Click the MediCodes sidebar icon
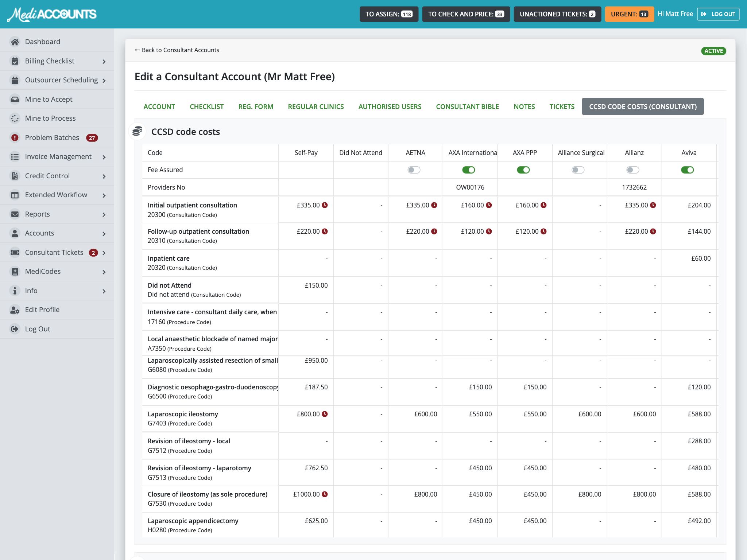Image resolution: width=747 pixels, height=560 pixels. tap(15, 272)
